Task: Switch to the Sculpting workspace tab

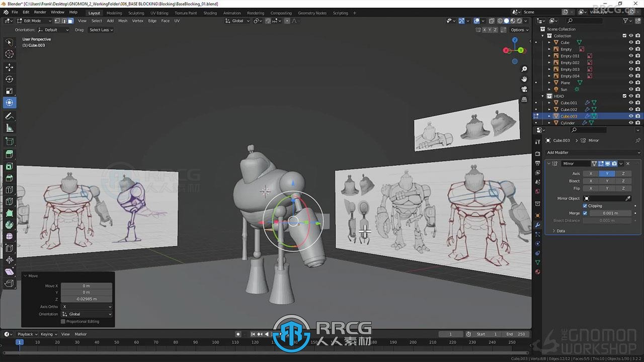Action: [x=136, y=13]
